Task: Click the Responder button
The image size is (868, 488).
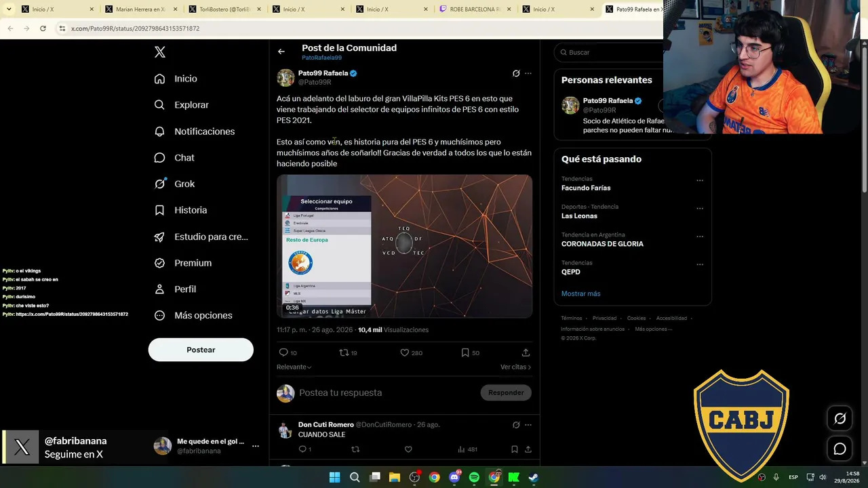Action: pyautogui.click(x=506, y=392)
